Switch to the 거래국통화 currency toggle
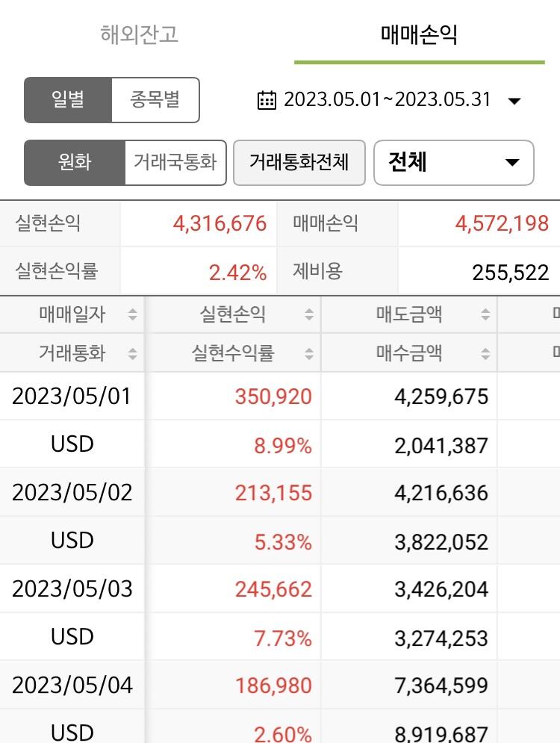This screenshot has width=560, height=743. (175, 163)
